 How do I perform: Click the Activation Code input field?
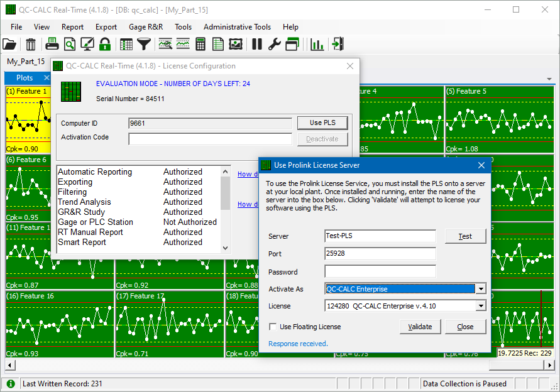coord(211,139)
